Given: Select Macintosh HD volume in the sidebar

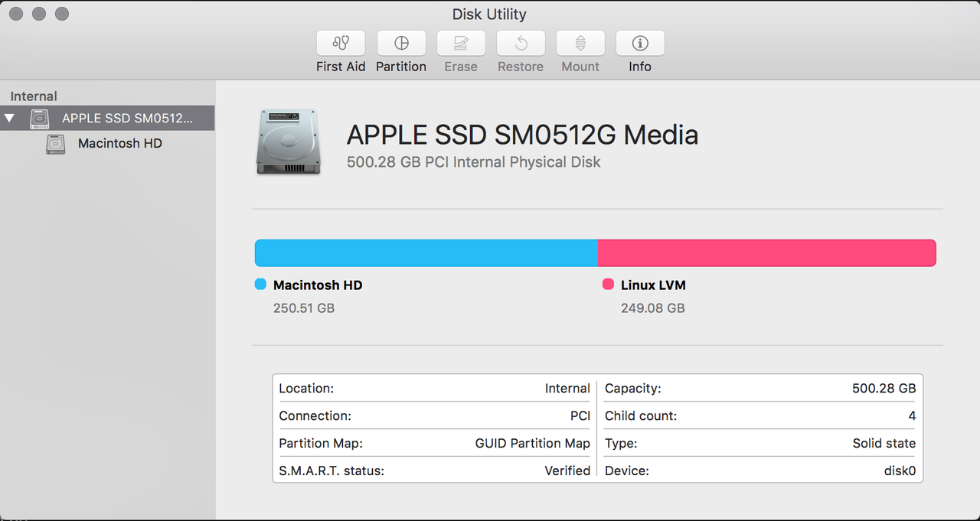Looking at the screenshot, I should click(x=107, y=143).
